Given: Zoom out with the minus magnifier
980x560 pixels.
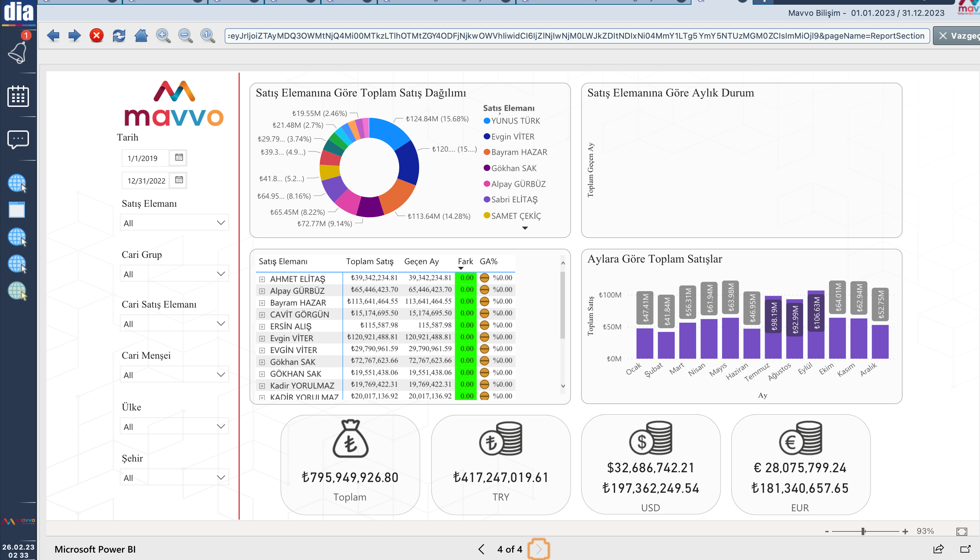Looking at the screenshot, I should (x=185, y=36).
